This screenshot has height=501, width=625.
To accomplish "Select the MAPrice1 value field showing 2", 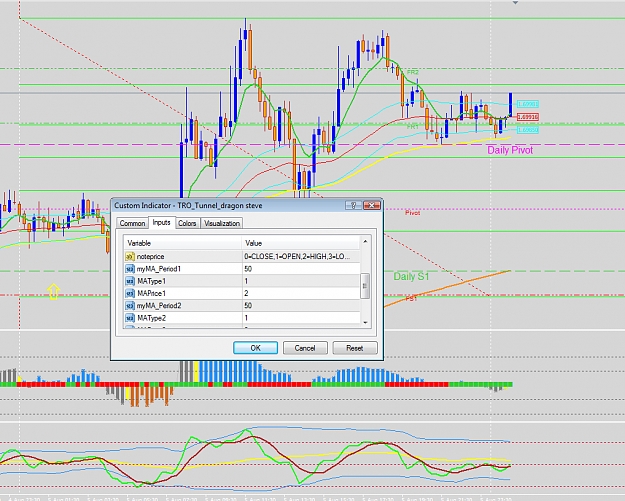I will (x=301, y=293).
